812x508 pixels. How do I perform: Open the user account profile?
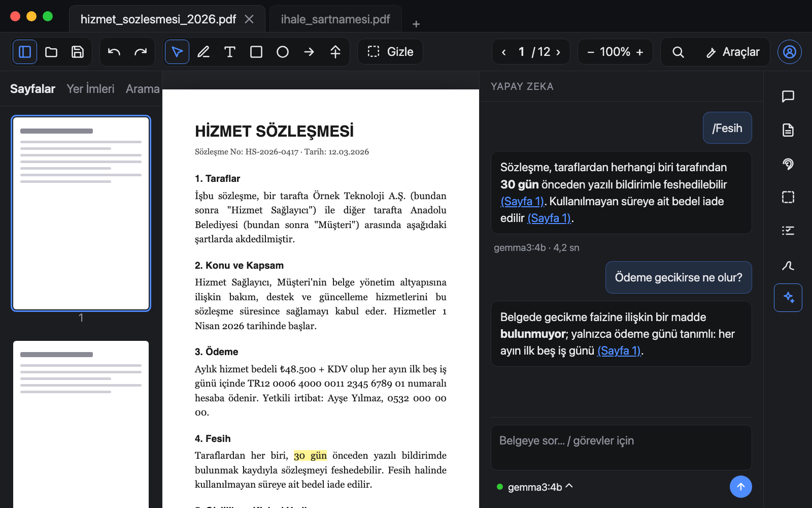[790, 52]
